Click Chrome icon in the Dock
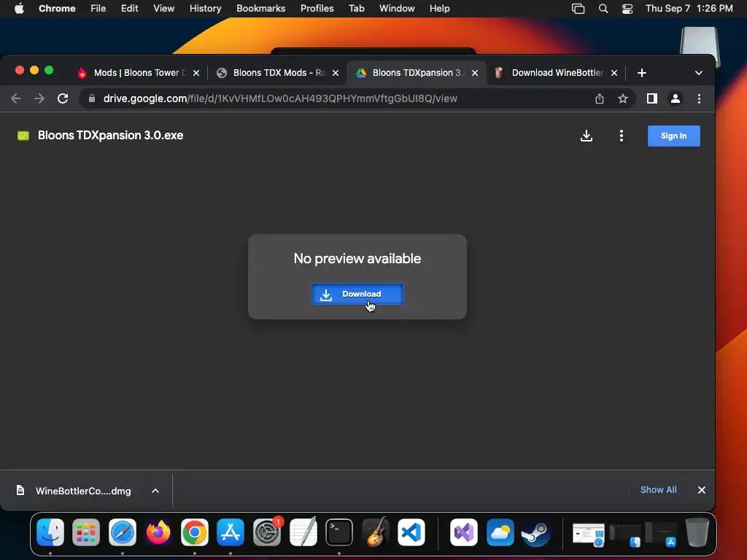747x560 pixels. pyautogui.click(x=194, y=532)
